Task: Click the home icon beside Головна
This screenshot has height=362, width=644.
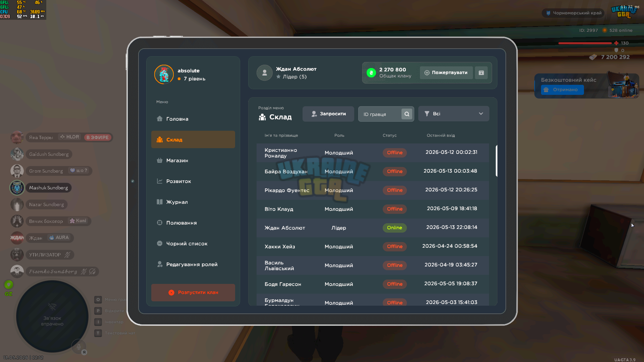Action: click(x=160, y=119)
